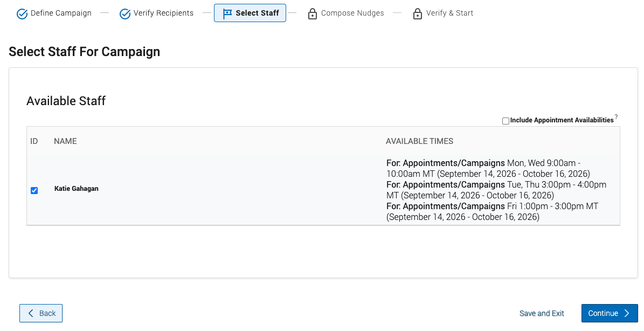Screen dimensions: 644x331
Task: Click the Verify Recipients checkmark icon
Action: [125, 14]
